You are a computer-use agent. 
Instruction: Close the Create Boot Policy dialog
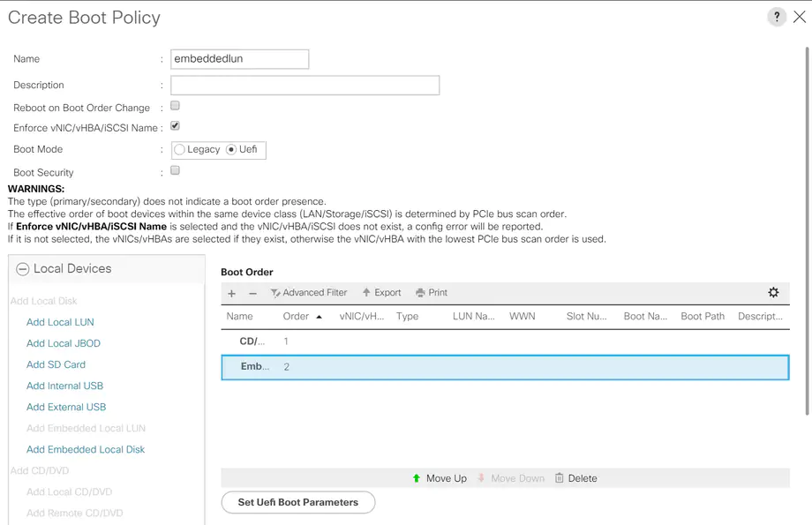tap(800, 17)
